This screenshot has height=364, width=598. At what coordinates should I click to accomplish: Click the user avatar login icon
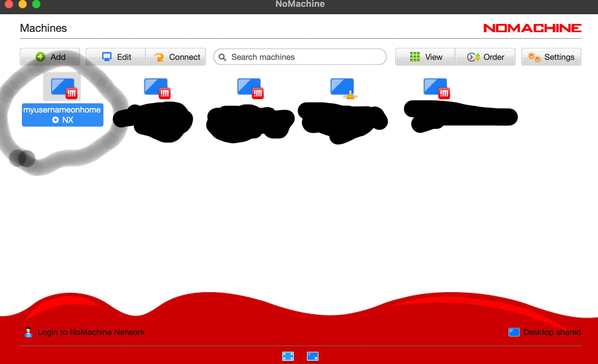[x=28, y=332]
